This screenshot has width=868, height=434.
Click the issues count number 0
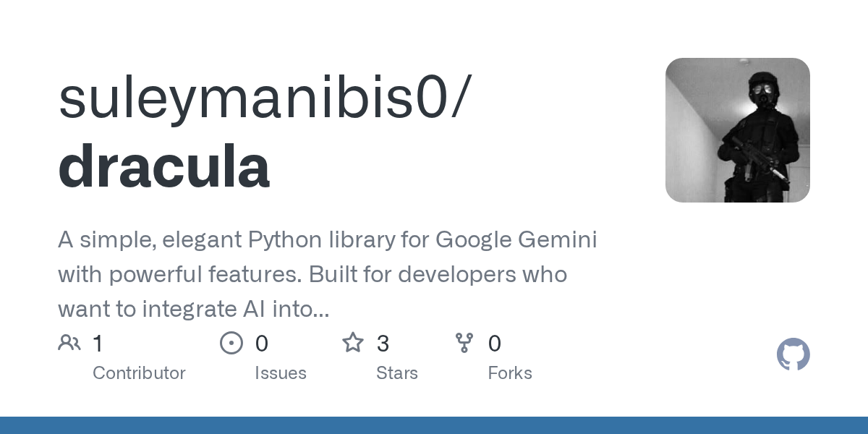coord(262,344)
